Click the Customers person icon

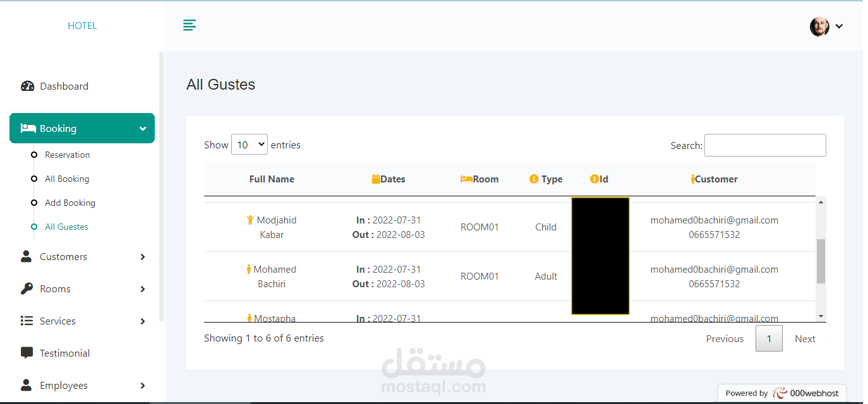click(26, 256)
